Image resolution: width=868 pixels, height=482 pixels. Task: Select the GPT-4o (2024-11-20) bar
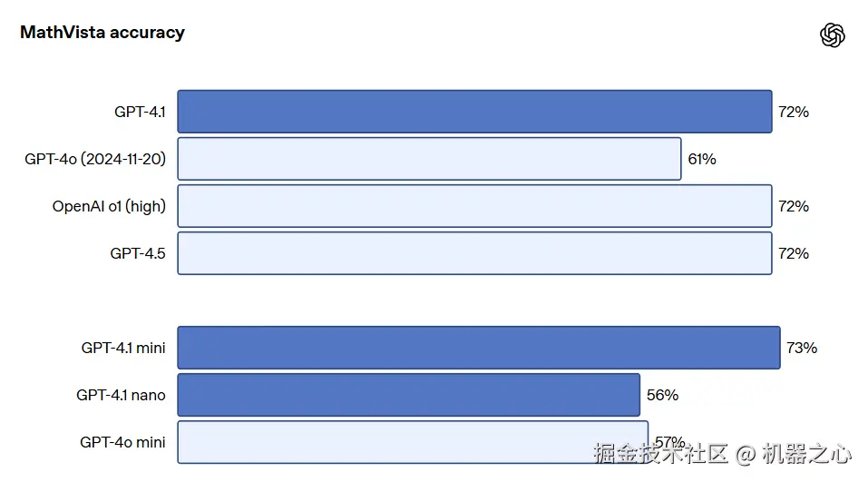pos(429,159)
